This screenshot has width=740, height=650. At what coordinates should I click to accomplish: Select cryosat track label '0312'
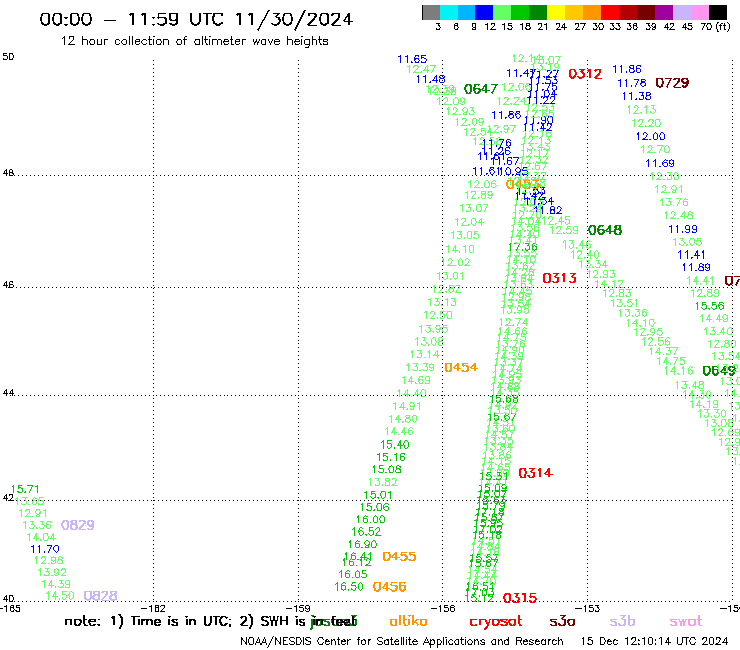tap(585, 74)
